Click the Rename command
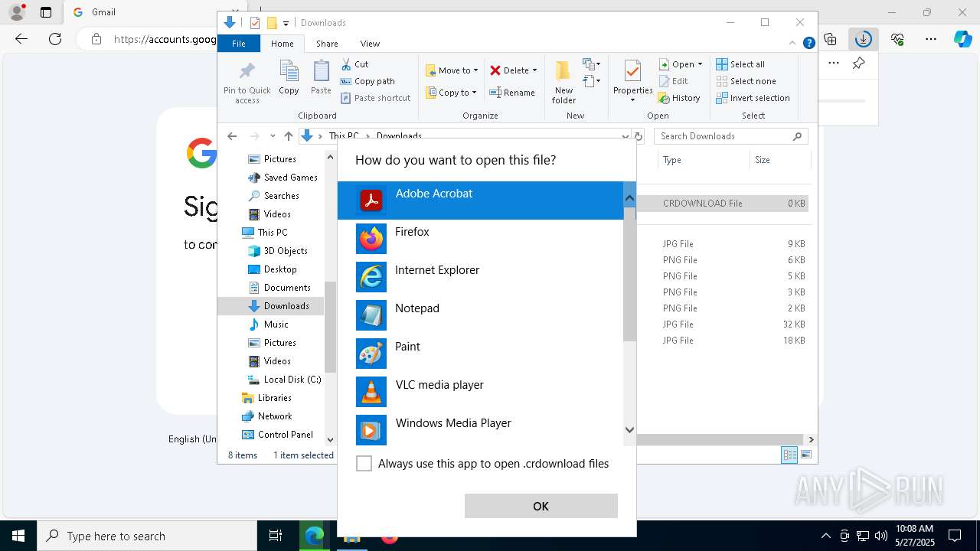 512,93
